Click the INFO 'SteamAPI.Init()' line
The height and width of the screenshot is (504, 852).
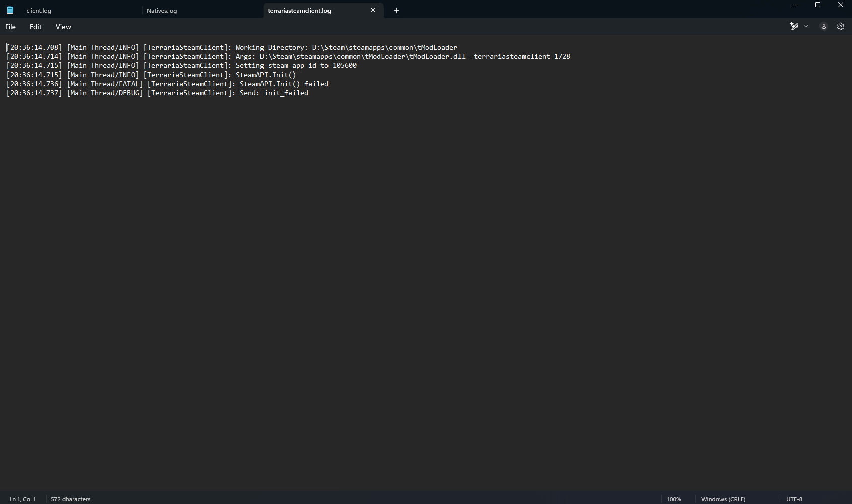[x=151, y=75]
